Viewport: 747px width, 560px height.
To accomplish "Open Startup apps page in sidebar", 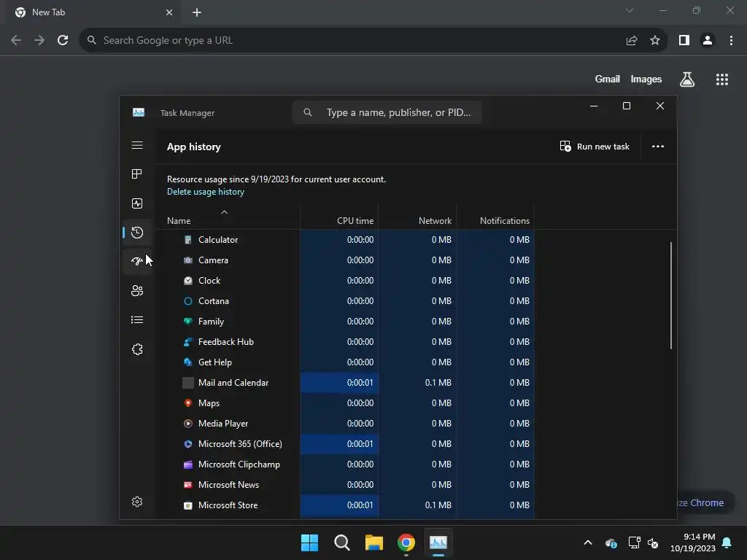I will [x=136, y=262].
